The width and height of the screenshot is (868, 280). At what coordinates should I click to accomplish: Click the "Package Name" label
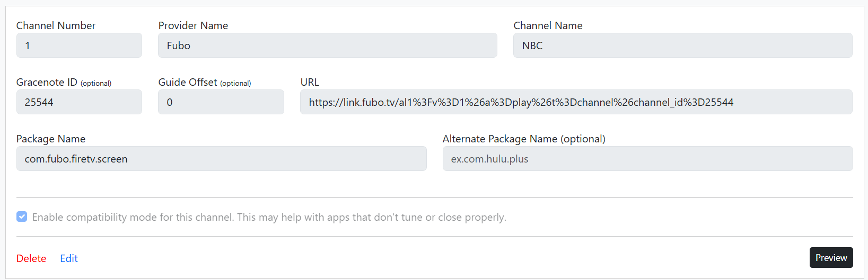tap(51, 139)
